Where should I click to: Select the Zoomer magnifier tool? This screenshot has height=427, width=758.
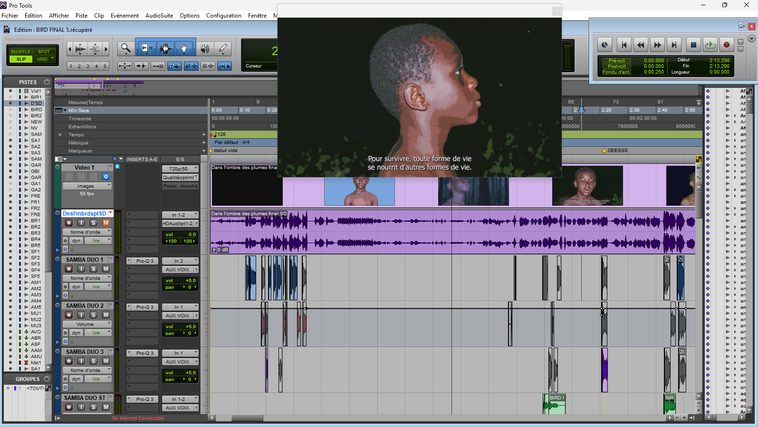pos(126,48)
